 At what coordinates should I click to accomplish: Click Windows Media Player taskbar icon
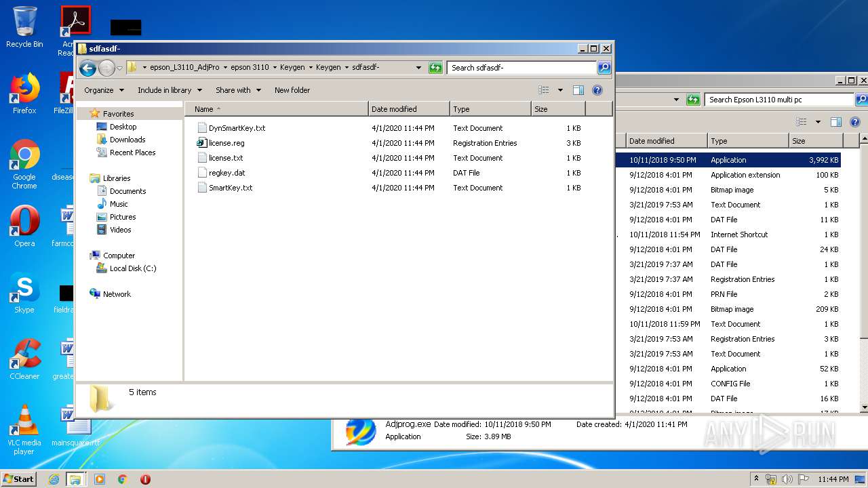coord(100,479)
